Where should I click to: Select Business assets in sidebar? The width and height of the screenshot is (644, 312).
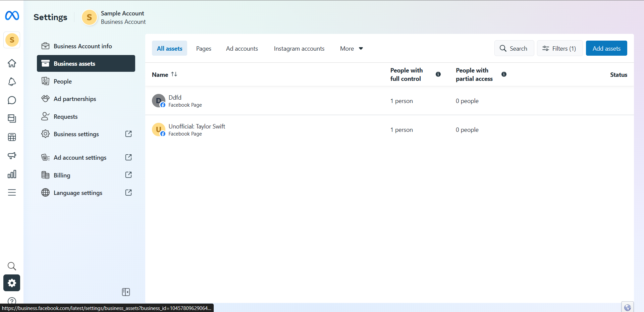coord(86,63)
